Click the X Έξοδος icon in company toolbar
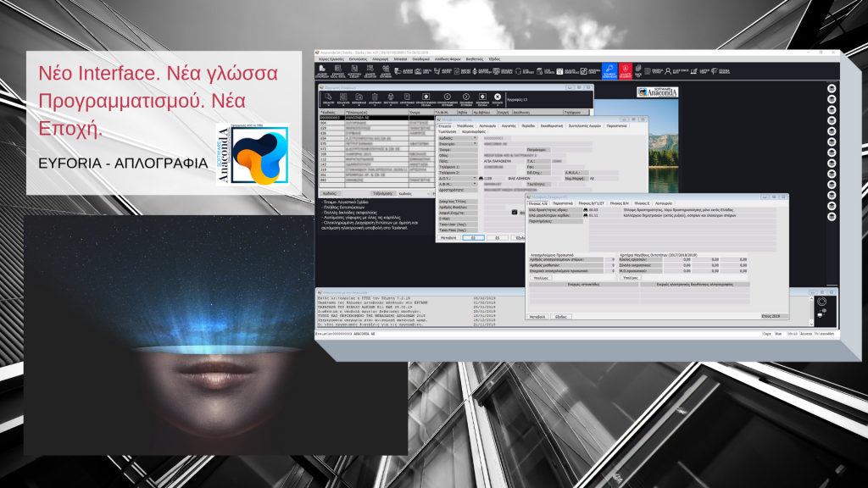Viewport: 868px width, 488px height. 497,98
